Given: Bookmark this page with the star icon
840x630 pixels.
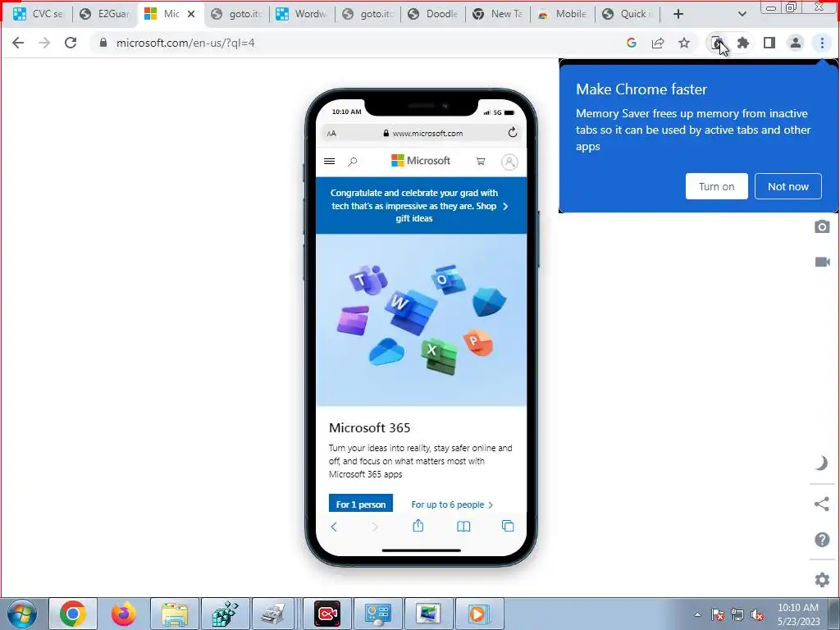Looking at the screenshot, I should 684,43.
